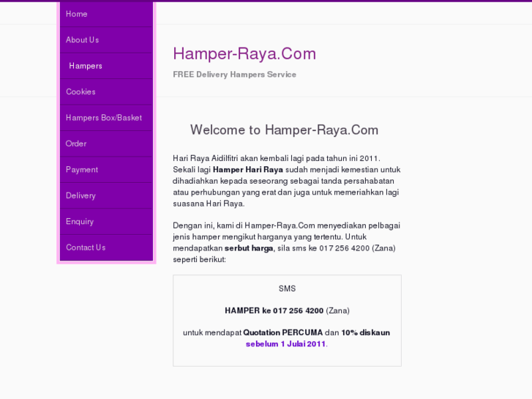
Task: Click the '10% diskaun' bold text
Action: (365, 333)
